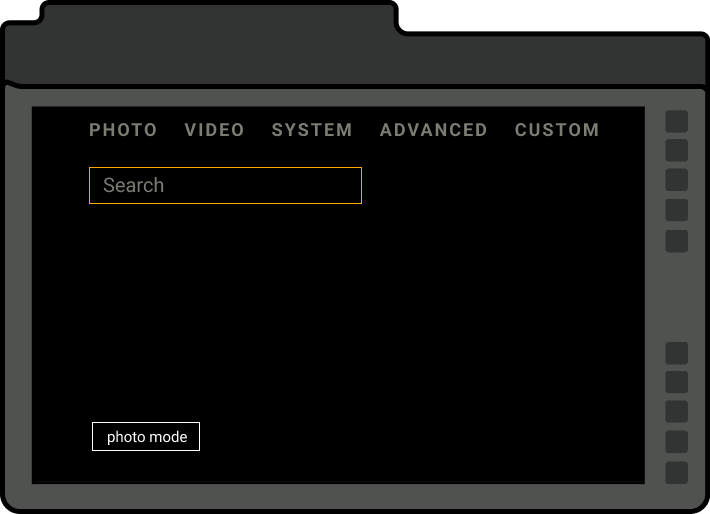Click the camera's dark top plate
710x514 pixels.
pos(550,62)
